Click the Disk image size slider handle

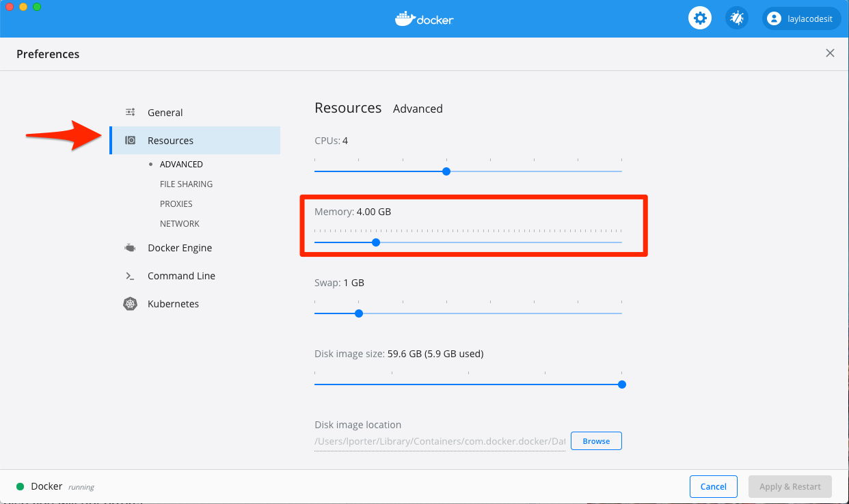(x=622, y=384)
